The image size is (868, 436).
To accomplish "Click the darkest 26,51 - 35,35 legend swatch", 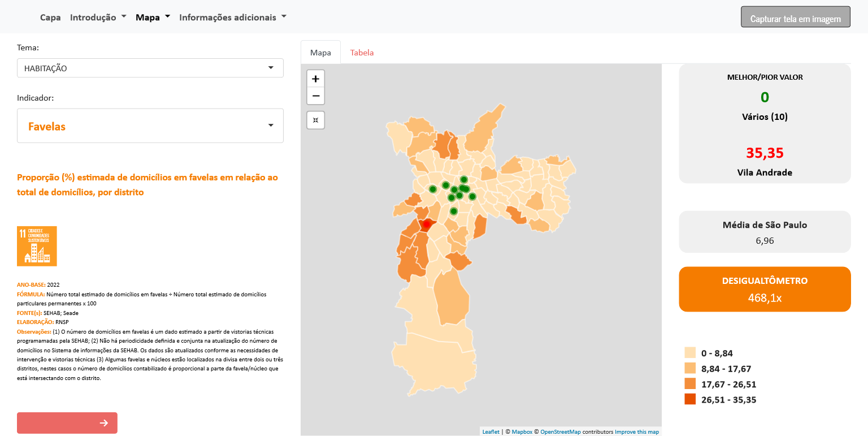I will tap(690, 400).
